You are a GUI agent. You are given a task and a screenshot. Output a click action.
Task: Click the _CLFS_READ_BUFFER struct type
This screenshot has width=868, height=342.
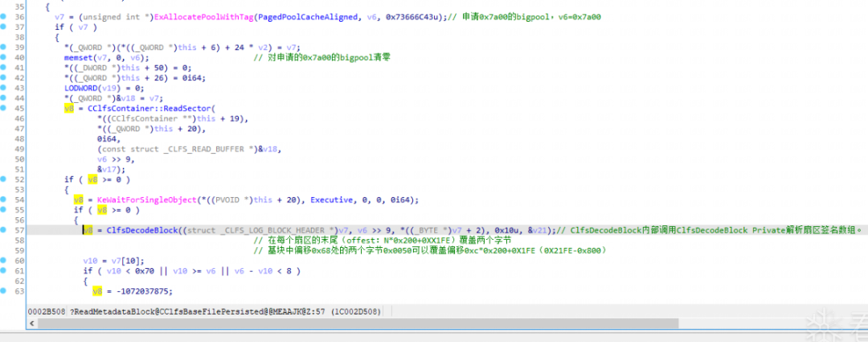[x=204, y=149]
